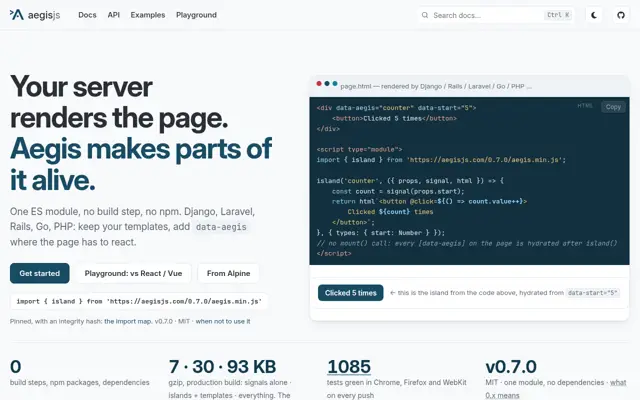Open Playground: vs React / Vue
This screenshot has width=640, height=400.
pyautogui.click(x=133, y=273)
